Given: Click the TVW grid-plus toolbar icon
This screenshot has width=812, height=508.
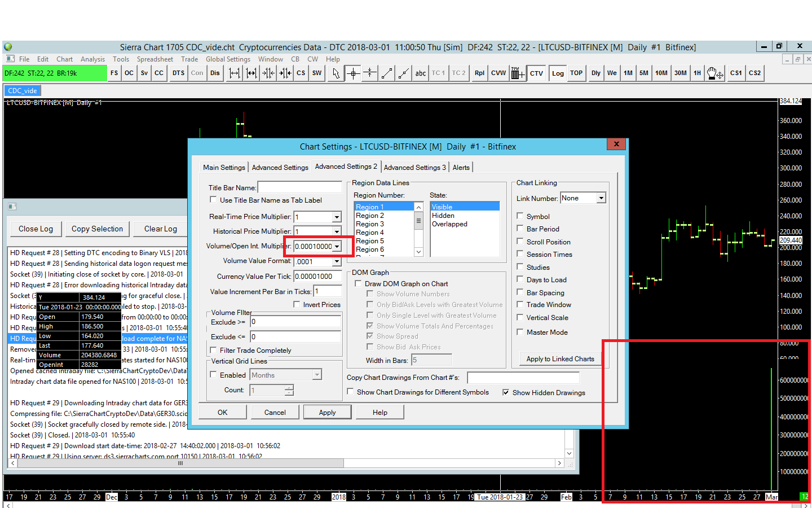Looking at the screenshot, I should coord(518,73).
